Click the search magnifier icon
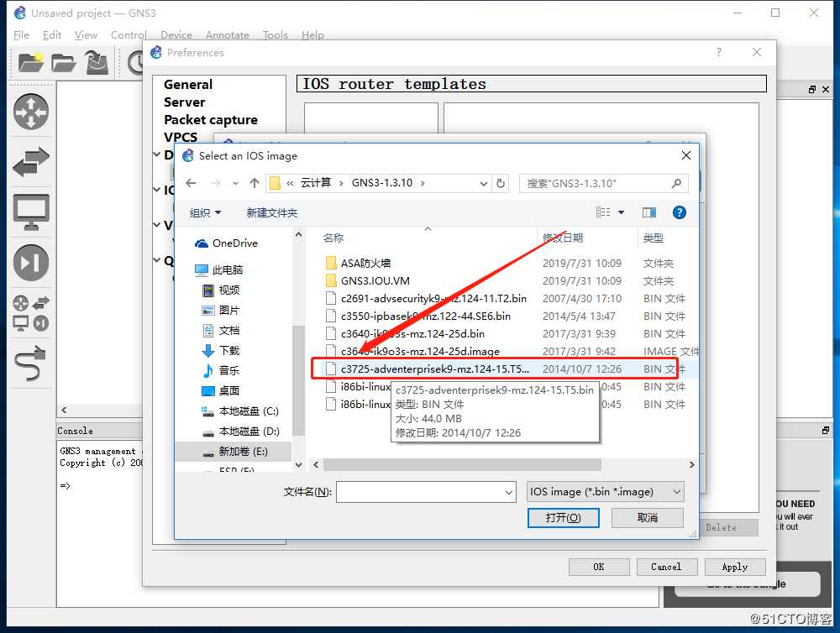The image size is (840, 633). (676, 183)
